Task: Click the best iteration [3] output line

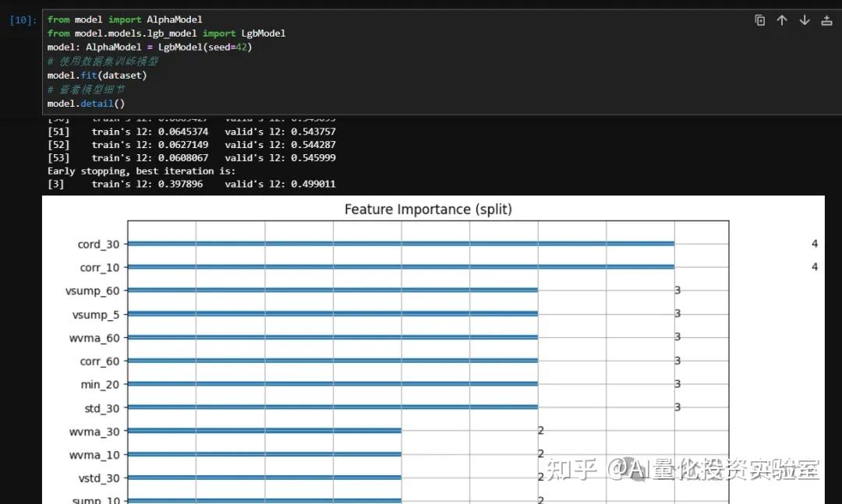Action: pos(191,185)
